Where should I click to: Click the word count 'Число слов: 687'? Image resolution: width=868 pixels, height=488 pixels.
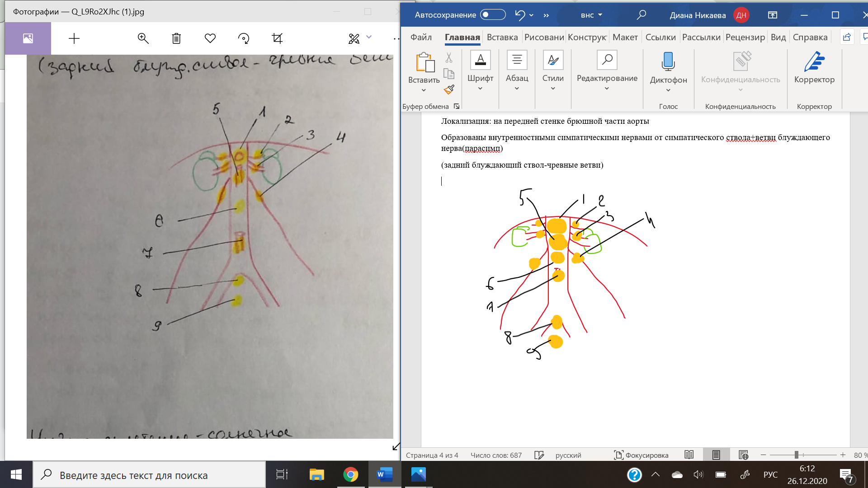[496, 455]
